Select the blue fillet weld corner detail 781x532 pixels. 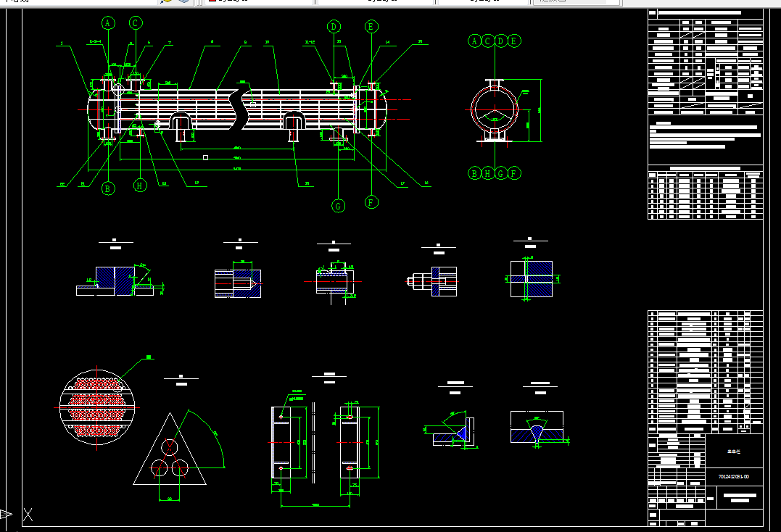(x=454, y=431)
